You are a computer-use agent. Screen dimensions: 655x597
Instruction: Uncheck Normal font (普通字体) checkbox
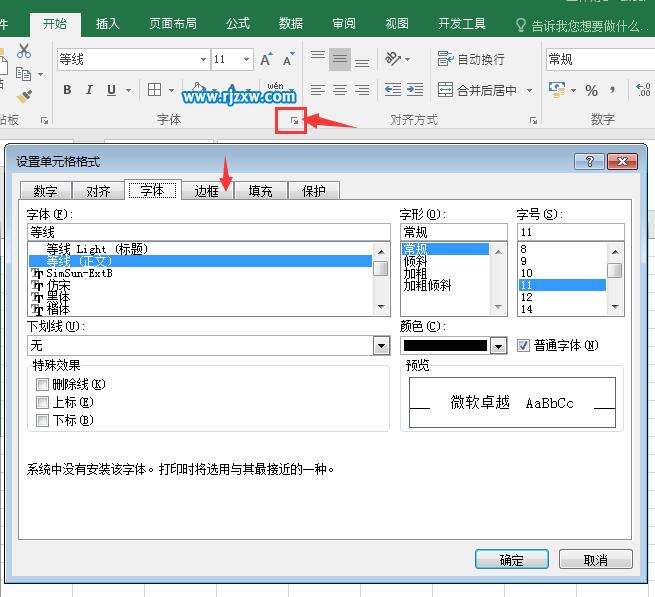click(x=523, y=345)
